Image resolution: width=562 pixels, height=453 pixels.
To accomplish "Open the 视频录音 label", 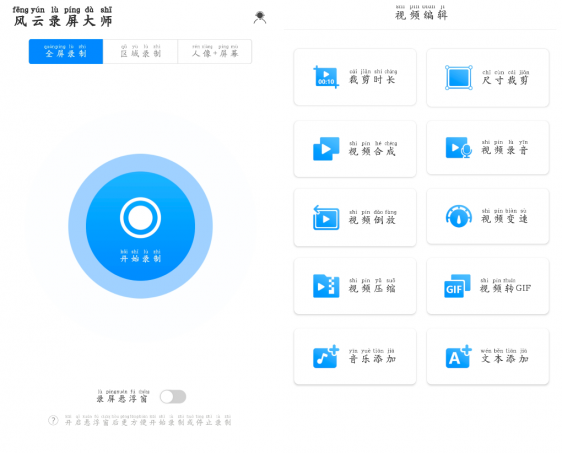I will [505, 147].
